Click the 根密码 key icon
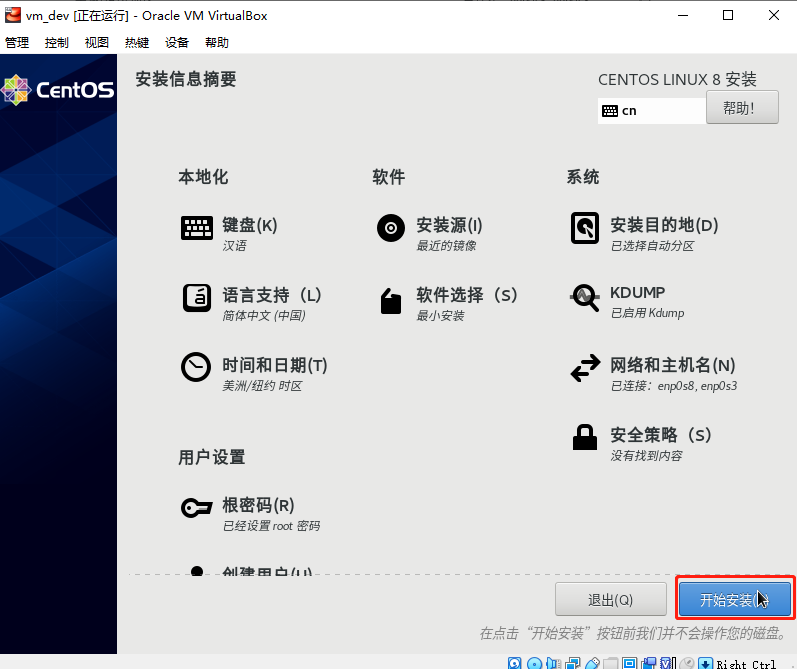Viewport: 797px width, 669px height. tap(196, 507)
